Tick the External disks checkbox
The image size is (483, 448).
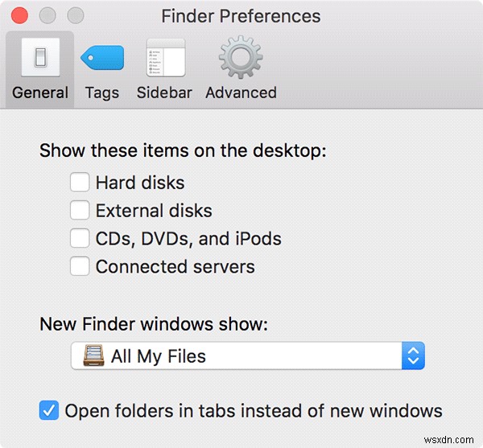[x=80, y=211]
